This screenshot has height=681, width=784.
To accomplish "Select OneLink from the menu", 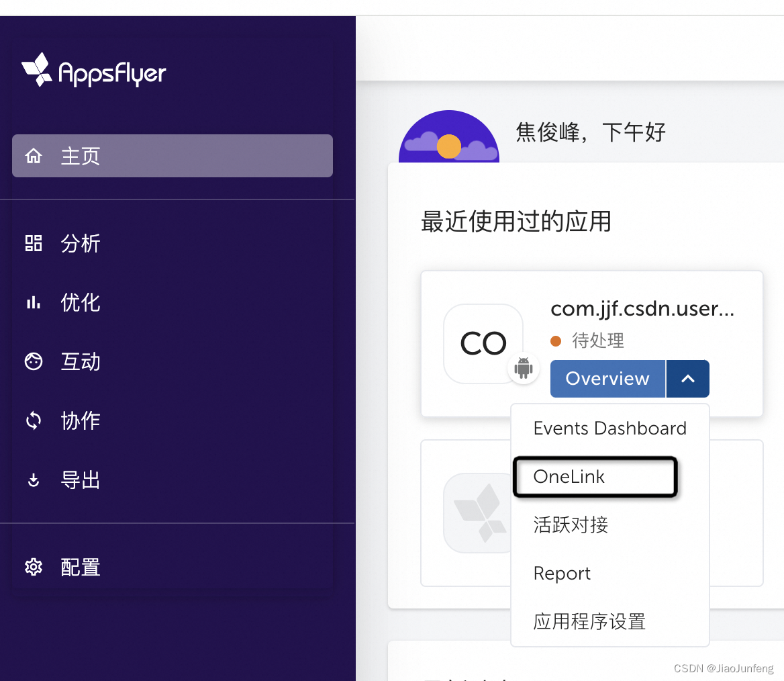I will (568, 477).
